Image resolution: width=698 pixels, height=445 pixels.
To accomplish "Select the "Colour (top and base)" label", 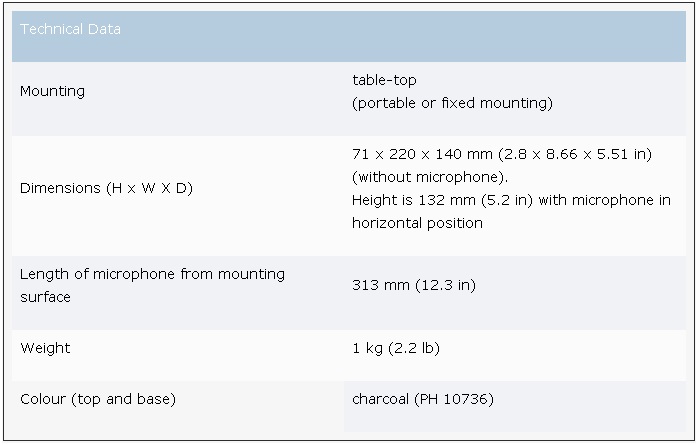I will pos(98,399).
